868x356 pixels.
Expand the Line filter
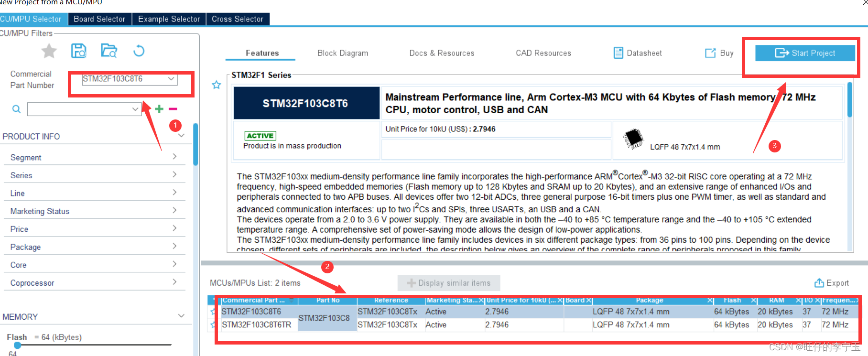click(x=174, y=193)
